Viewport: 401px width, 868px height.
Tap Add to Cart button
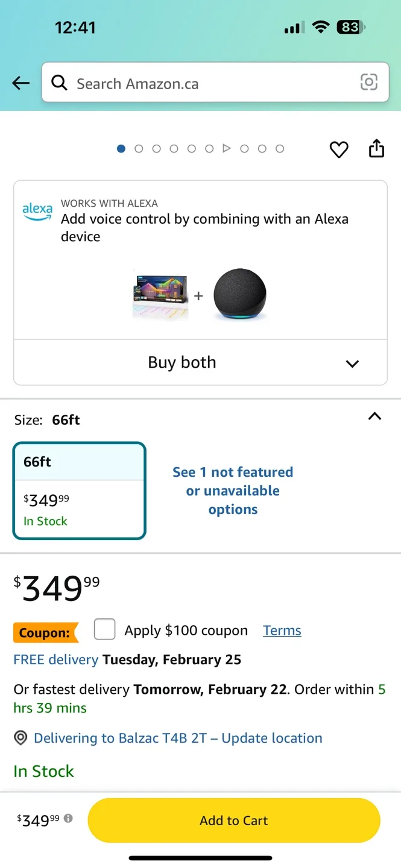[x=234, y=820]
